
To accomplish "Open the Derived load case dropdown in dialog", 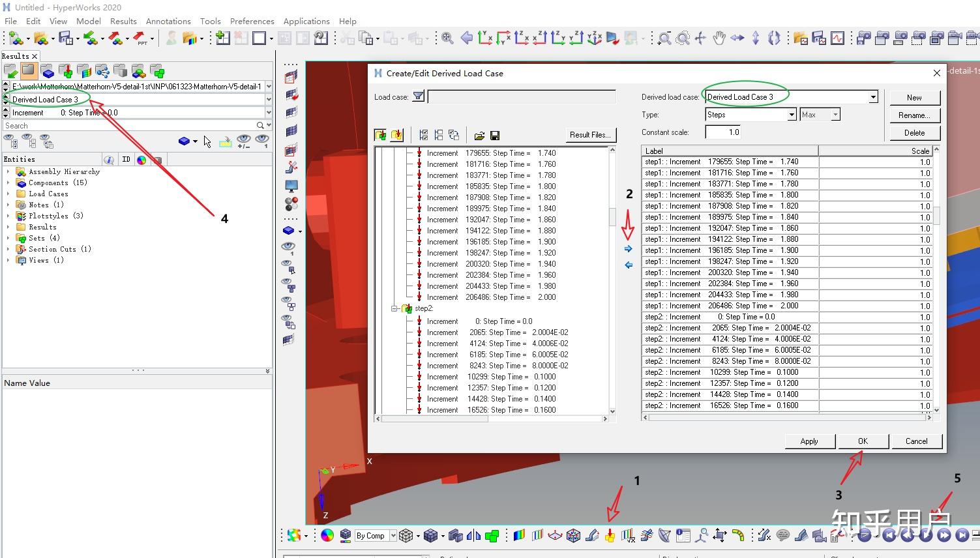I will pos(873,97).
